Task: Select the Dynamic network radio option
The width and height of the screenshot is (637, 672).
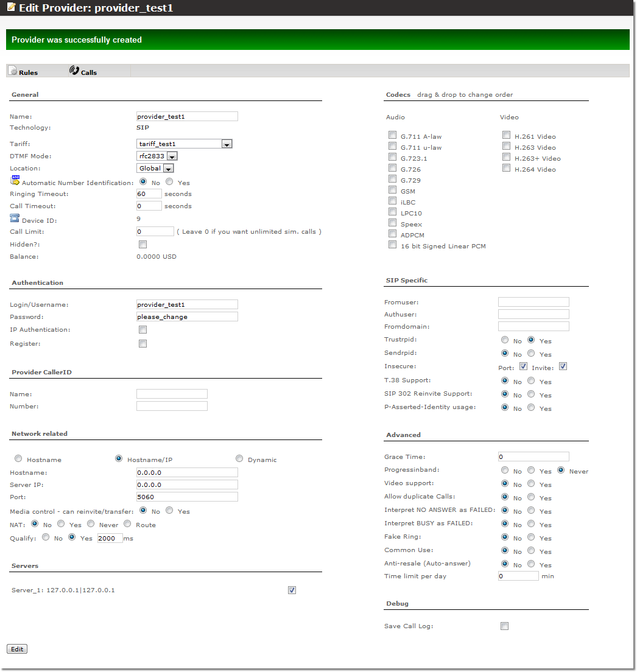Action: pos(239,459)
